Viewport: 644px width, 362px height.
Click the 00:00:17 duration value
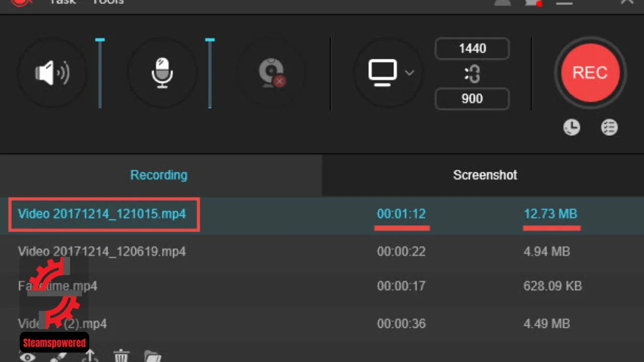tap(401, 286)
